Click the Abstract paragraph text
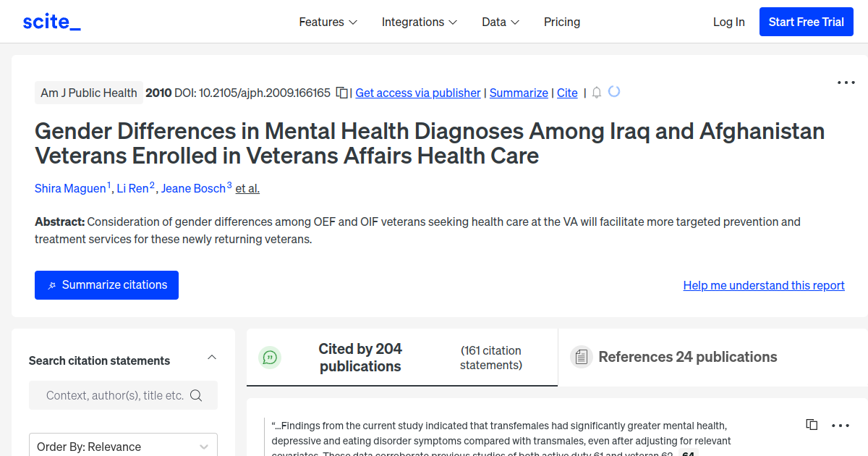Image resolution: width=868 pixels, height=456 pixels. tap(417, 230)
